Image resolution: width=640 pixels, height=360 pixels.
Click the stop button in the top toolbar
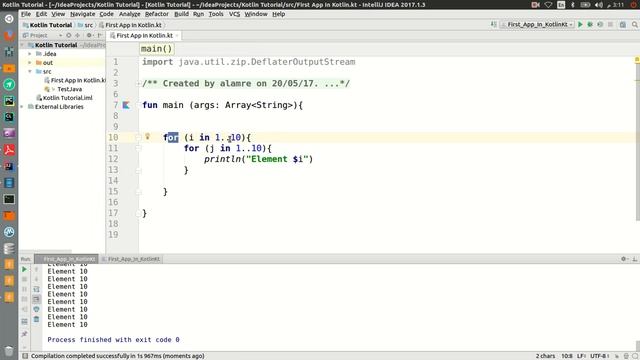(x=610, y=24)
